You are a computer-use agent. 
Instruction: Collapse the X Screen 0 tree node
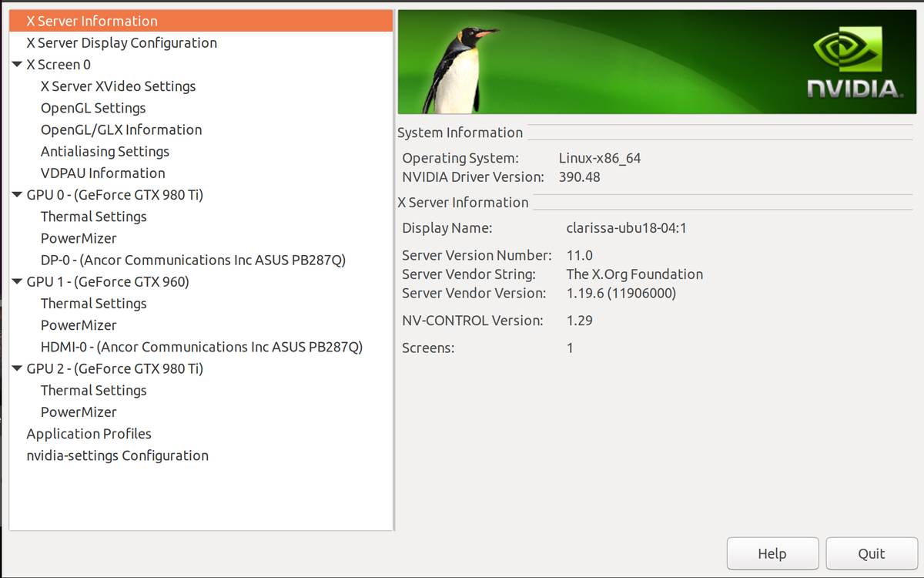pyautogui.click(x=18, y=65)
